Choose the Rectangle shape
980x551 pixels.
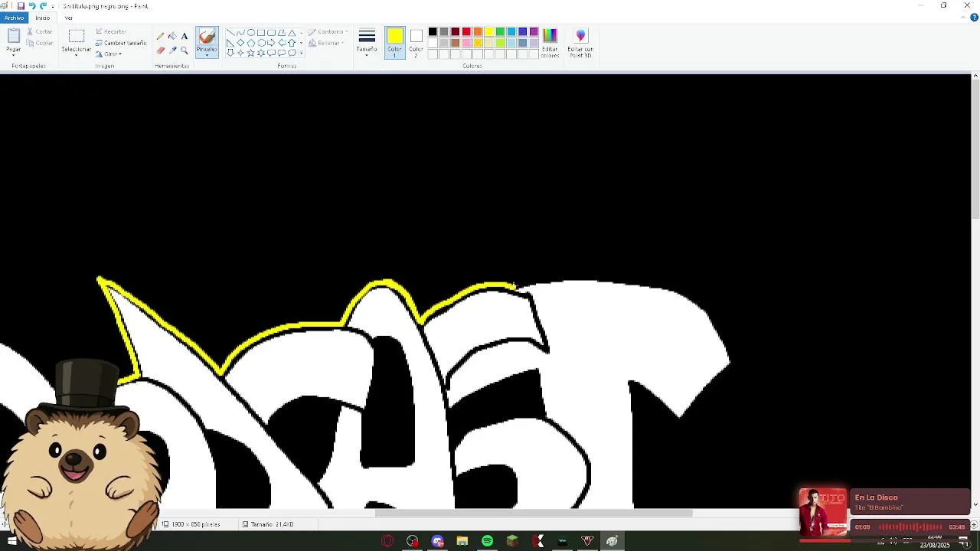[x=261, y=33]
